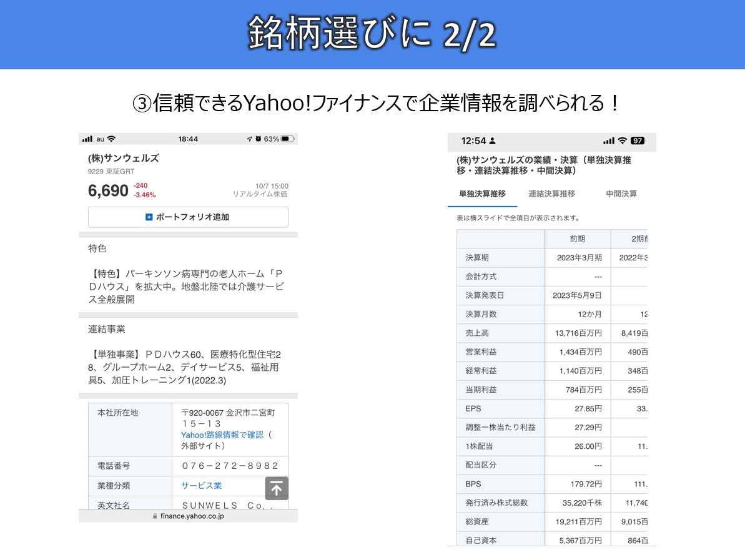Image resolution: width=745 pixels, height=560 pixels.
Task: Open the Yahoo!路線情報で確認 link
Action: (x=222, y=435)
